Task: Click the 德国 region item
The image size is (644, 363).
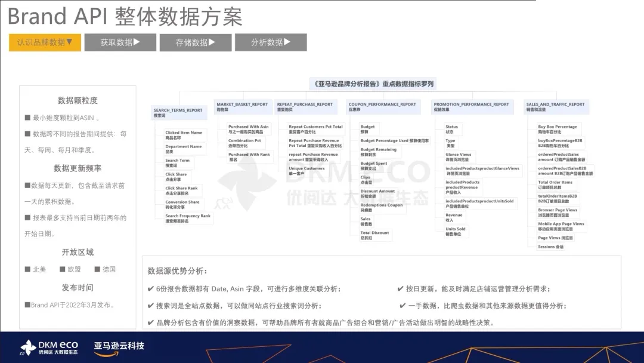Action: point(105,269)
